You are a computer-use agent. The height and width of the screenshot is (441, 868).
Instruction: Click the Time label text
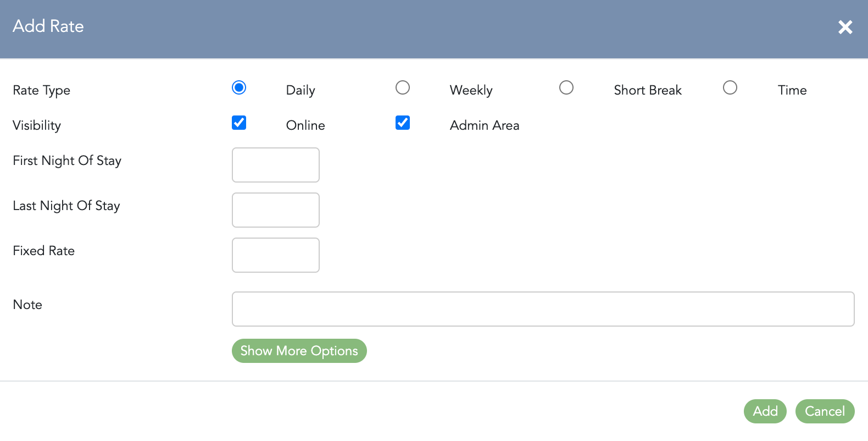pos(792,90)
